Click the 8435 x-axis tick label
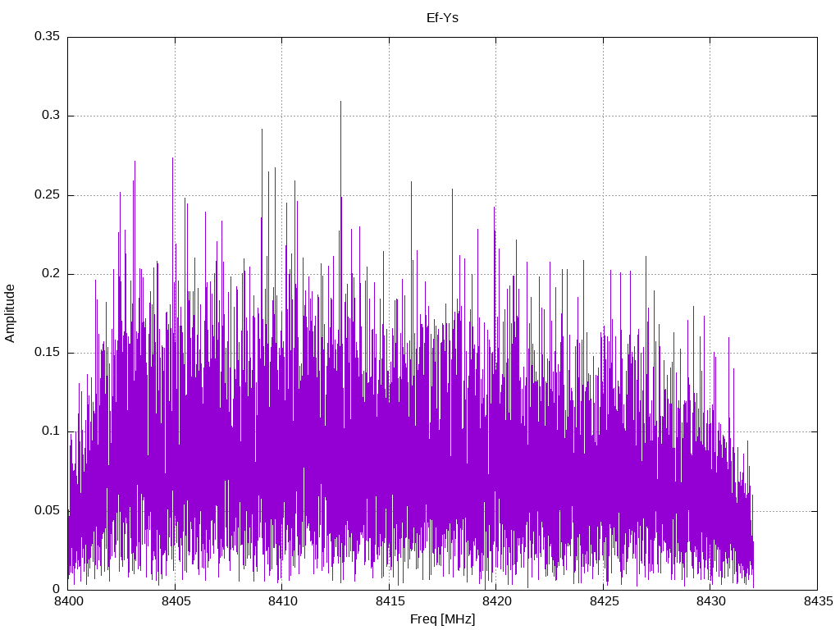This screenshot has height=630, width=840. (x=817, y=602)
